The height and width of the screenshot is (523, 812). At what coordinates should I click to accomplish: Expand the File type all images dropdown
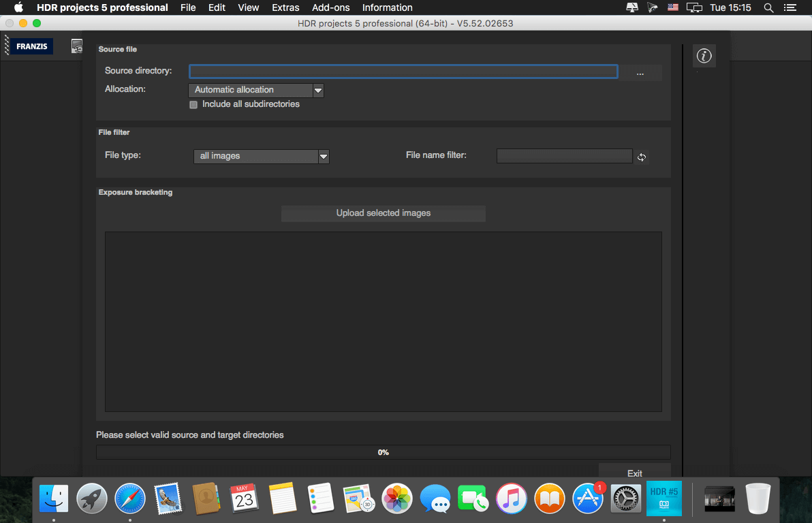[262, 156]
